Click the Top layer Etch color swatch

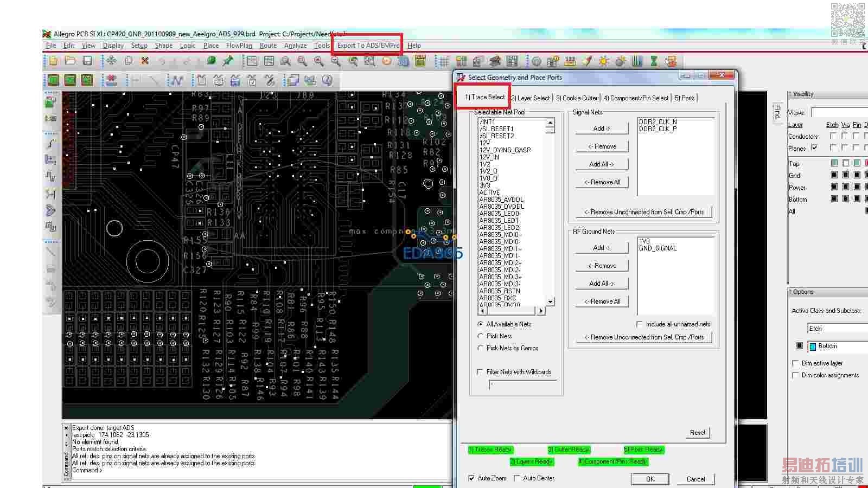coord(834,163)
